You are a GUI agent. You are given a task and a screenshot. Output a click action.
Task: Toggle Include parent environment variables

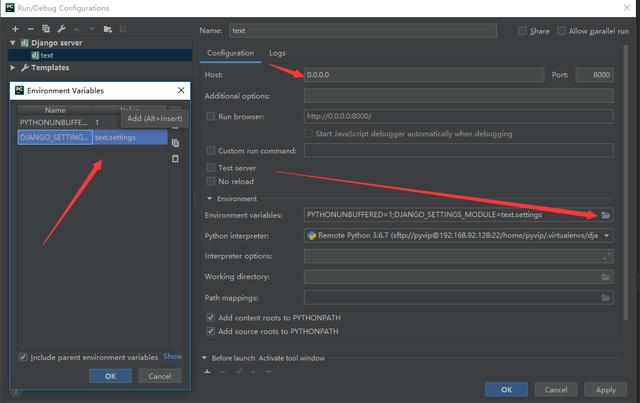[23, 357]
